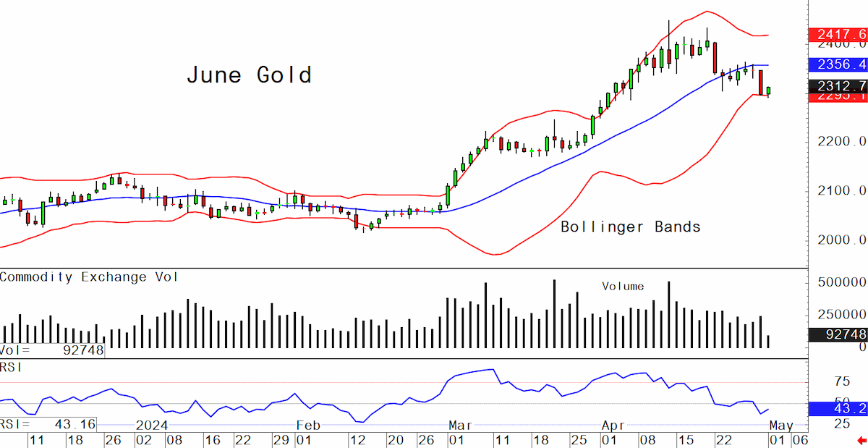Click the red arrow in bottom-right corner
The height and width of the screenshot is (448, 868).
click(x=861, y=439)
